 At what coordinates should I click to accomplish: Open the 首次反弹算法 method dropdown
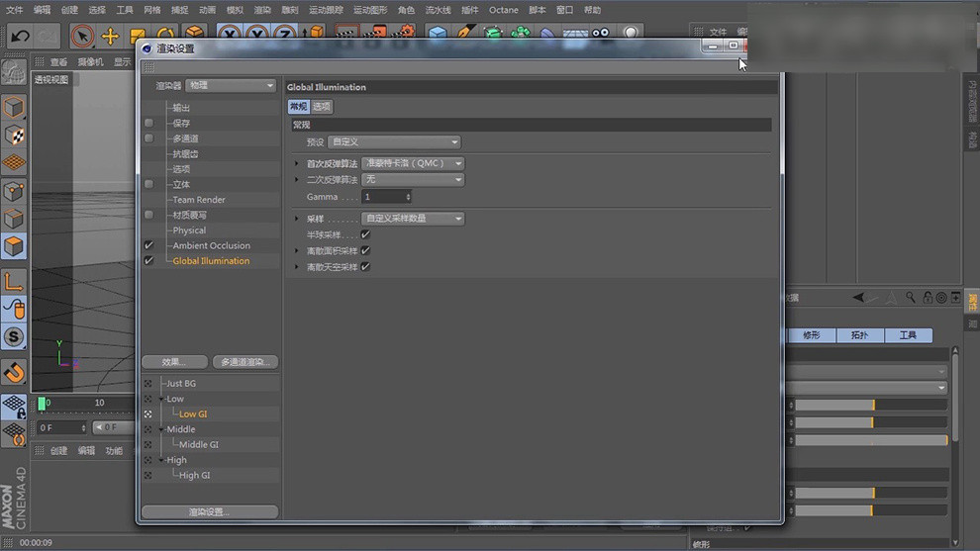point(413,163)
